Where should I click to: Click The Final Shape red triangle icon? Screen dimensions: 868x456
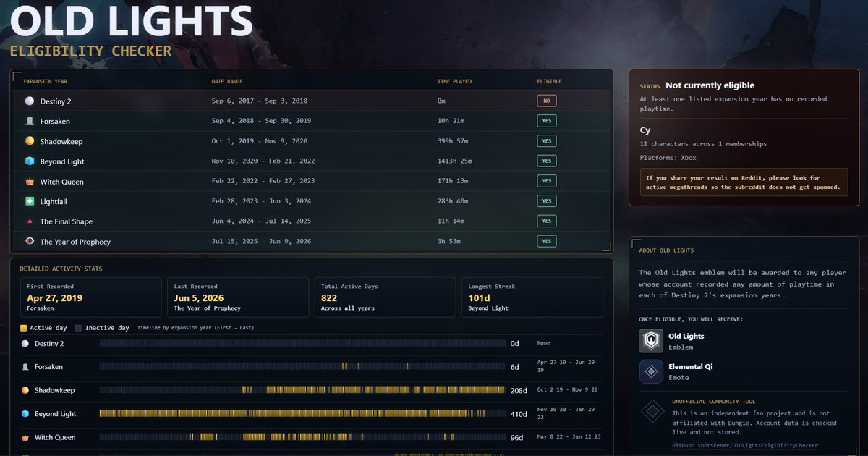pos(30,221)
